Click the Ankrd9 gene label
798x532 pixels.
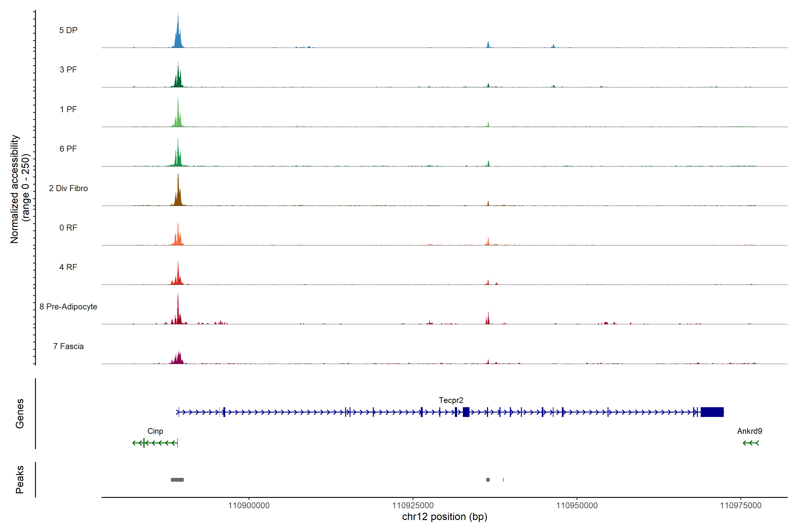click(749, 431)
